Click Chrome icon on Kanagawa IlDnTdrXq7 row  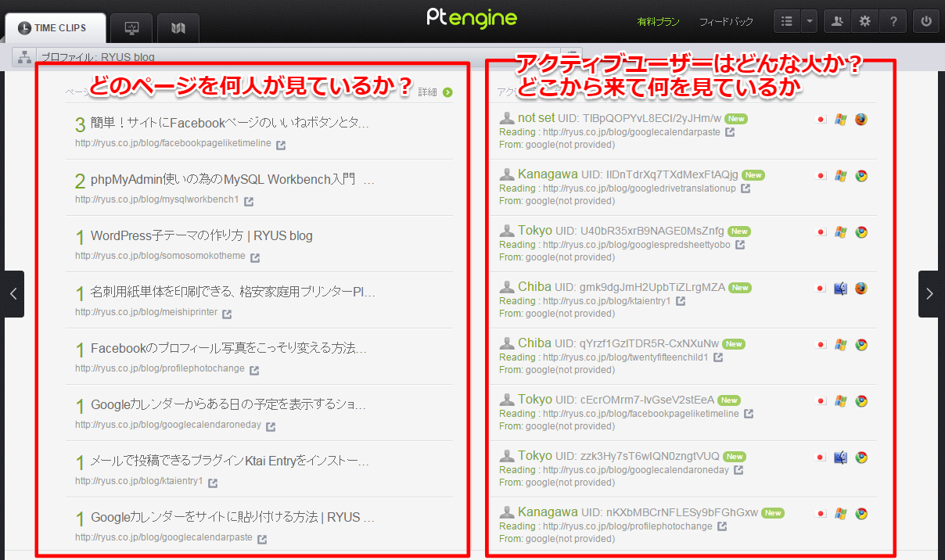click(x=861, y=176)
